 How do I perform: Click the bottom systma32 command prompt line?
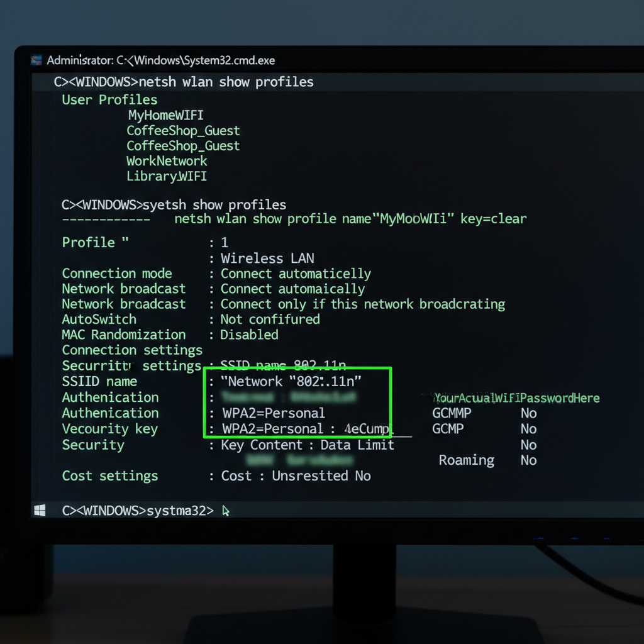(x=138, y=511)
